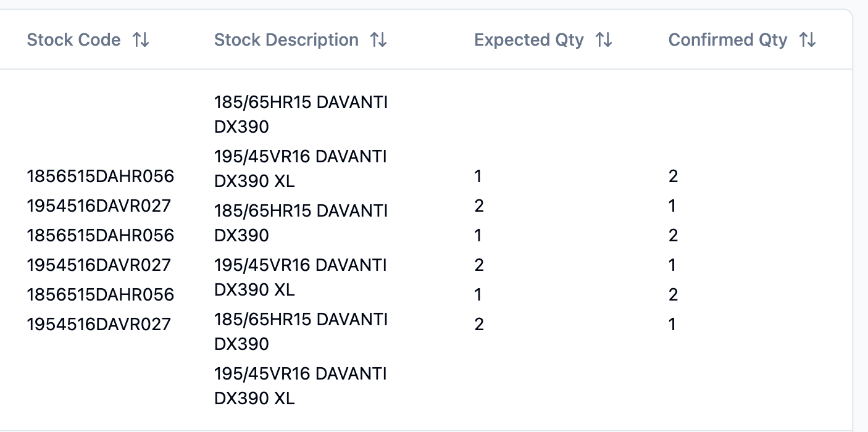
Task: Select the topmost 1954516DAVR027 stock code
Action: 99,206
